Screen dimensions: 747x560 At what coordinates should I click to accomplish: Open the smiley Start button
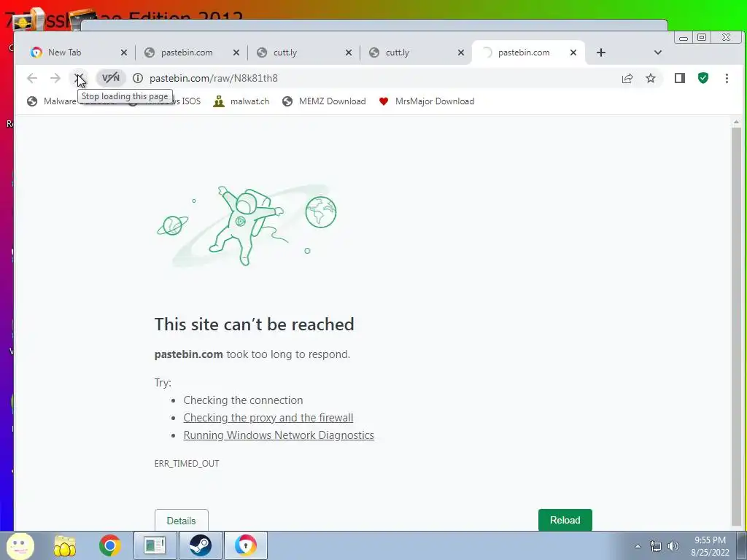(20, 545)
